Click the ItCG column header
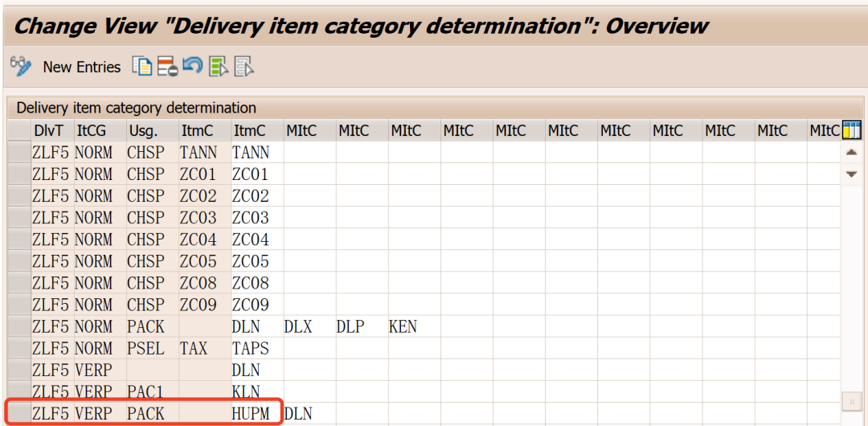The image size is (868, 426). (x=100, y=131)
